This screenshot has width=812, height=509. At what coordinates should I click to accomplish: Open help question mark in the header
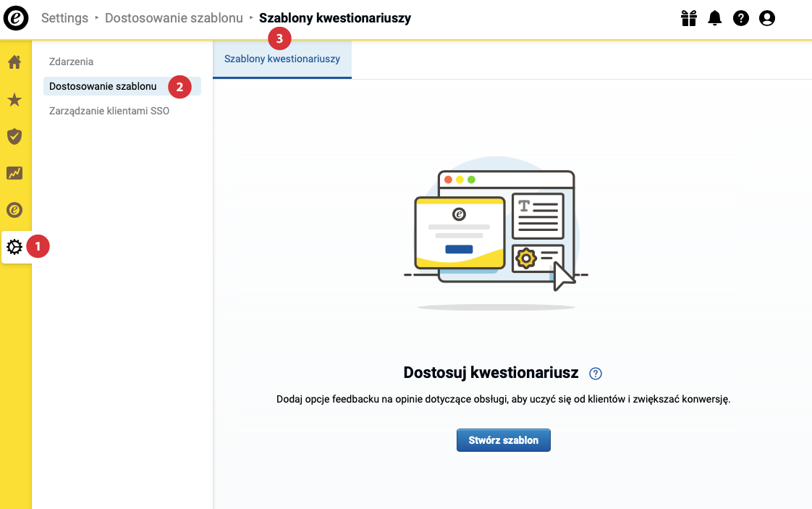(741, 18)
